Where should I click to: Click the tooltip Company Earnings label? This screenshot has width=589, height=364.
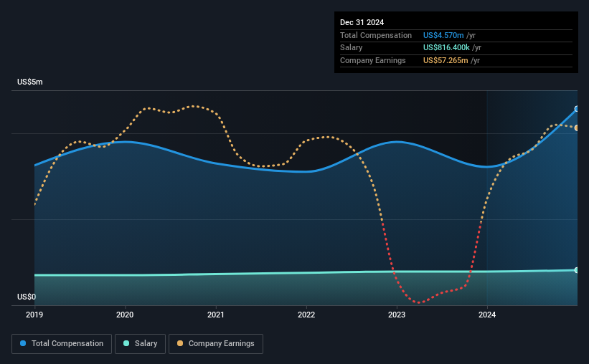(373, 60)
